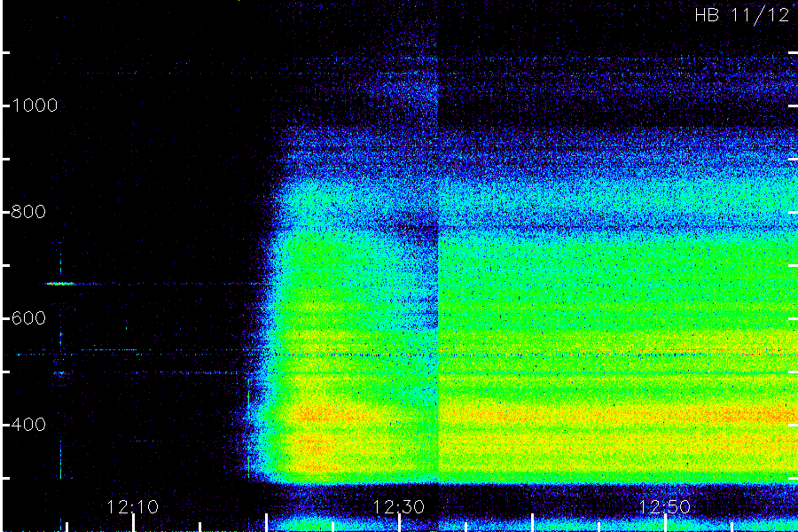Click the HB 11/12 label
The image size is (798, 532).
(x=742, y=15)
